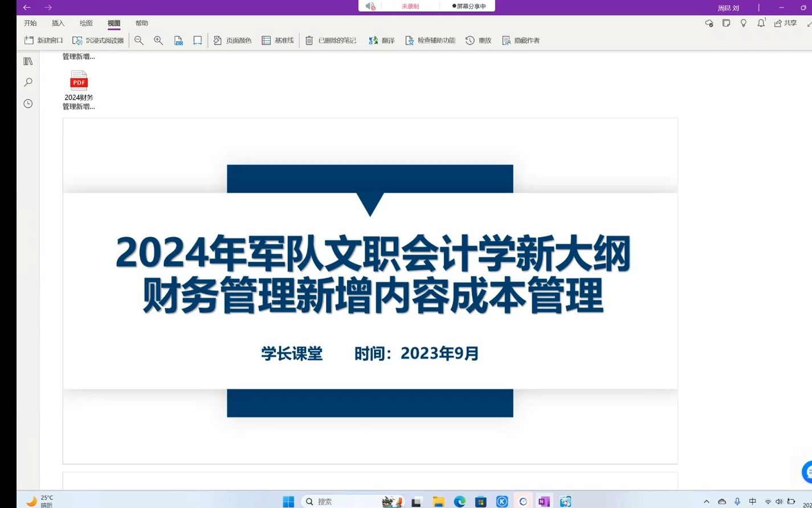
Task: Switch input method via 中 indicator
Action: pyautogui.click(x=753, y=502)
